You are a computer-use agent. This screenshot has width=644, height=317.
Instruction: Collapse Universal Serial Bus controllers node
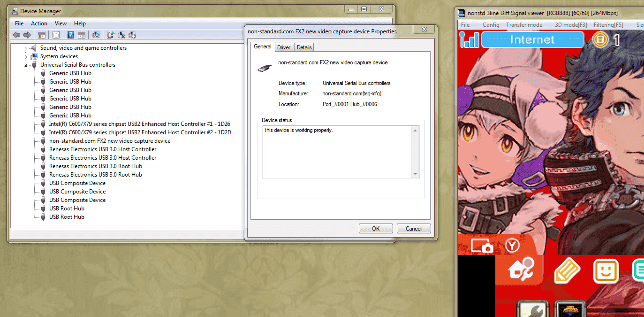[26, 65]
